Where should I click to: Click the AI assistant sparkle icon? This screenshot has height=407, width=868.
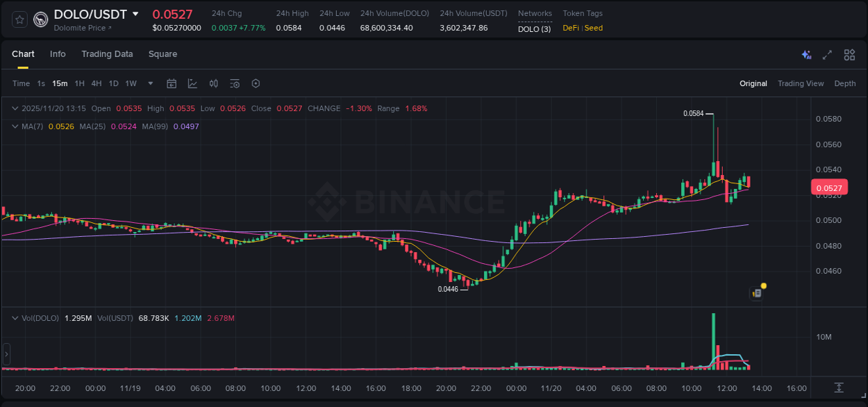pos(806,54)
